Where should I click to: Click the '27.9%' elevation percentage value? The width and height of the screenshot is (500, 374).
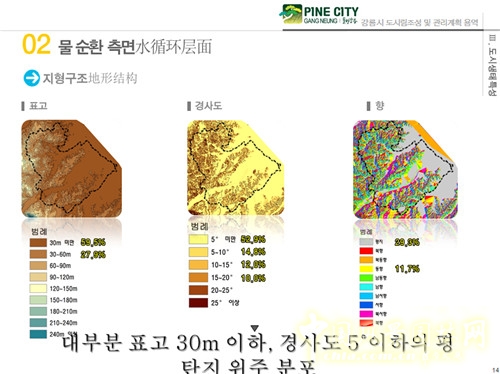tap(93, 255)
